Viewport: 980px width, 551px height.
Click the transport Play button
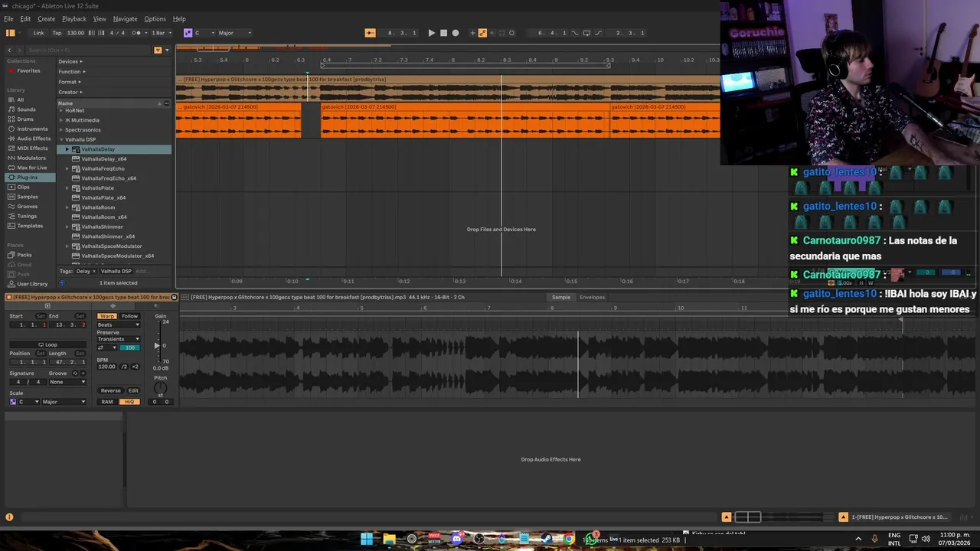[431, 33]
